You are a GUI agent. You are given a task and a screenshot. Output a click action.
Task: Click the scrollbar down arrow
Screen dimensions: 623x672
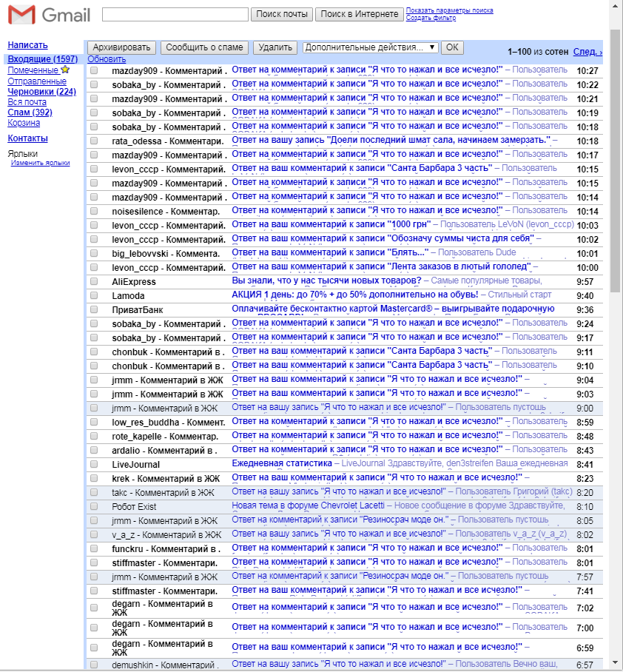click(616, 663)
